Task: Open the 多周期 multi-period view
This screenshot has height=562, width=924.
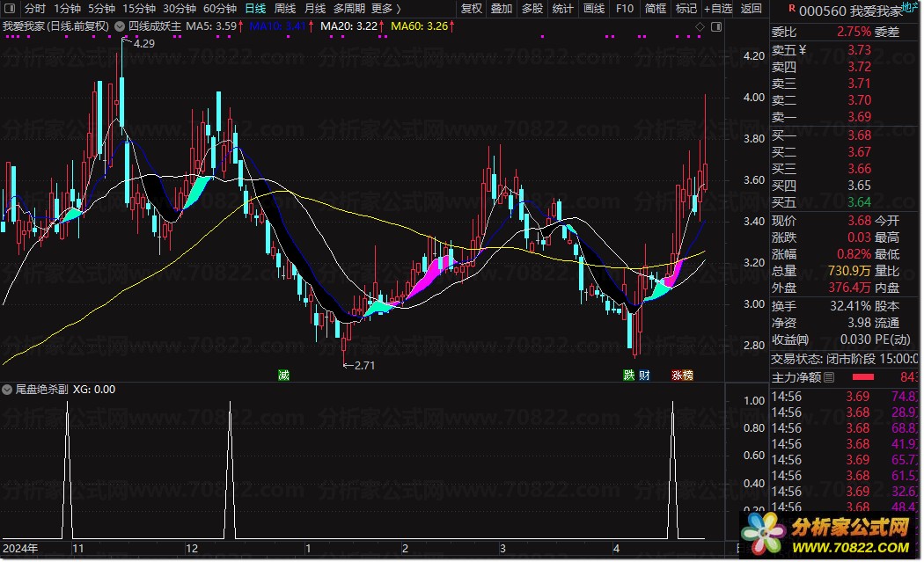Action: point(349,8)
